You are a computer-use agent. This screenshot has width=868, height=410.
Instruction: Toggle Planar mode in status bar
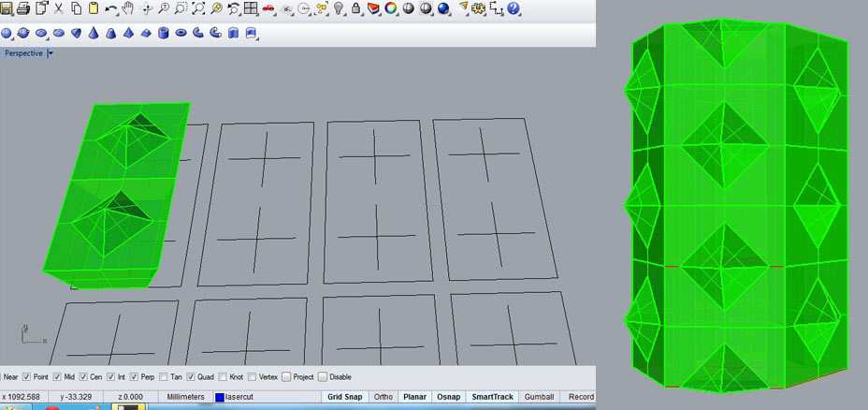tap(414, 397)
